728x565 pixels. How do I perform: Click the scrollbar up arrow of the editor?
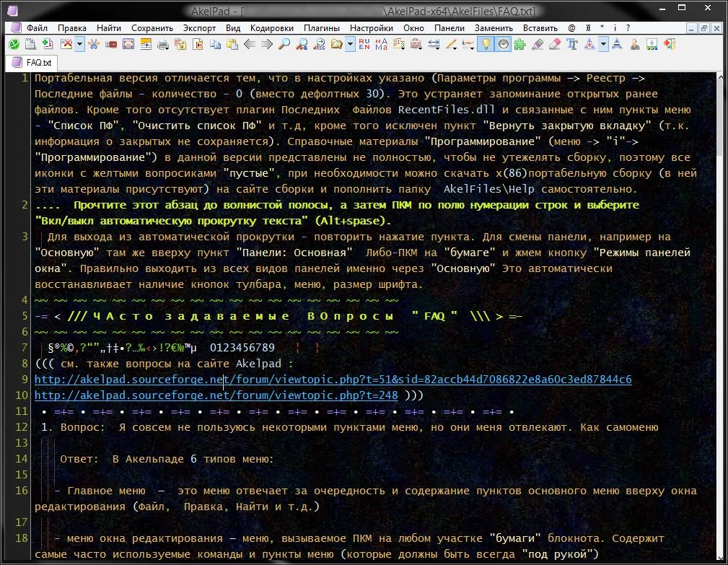[x=720, y=76]
